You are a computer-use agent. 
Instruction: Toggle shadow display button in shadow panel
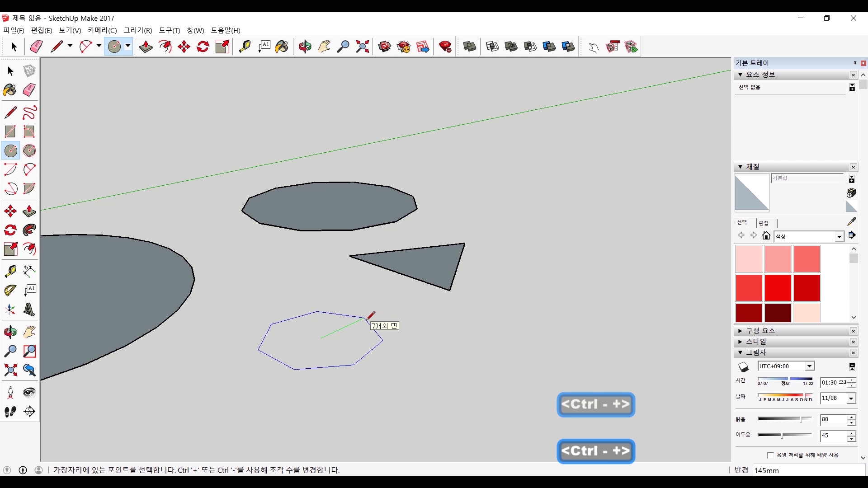coord(743,366)
